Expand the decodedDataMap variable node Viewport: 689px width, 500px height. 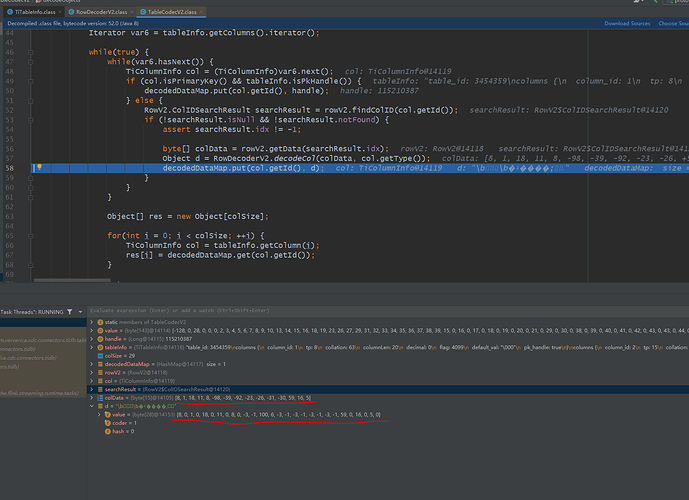(91, 365)
